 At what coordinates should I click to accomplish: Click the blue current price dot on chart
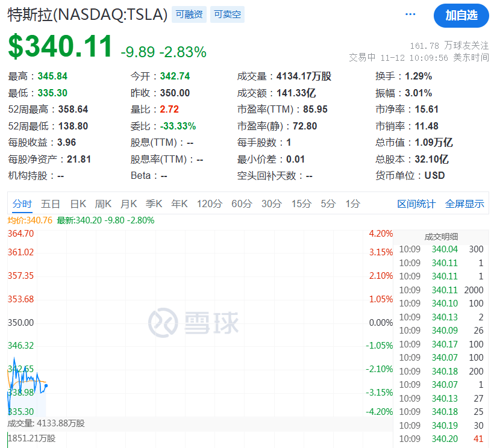coord(46,385)
